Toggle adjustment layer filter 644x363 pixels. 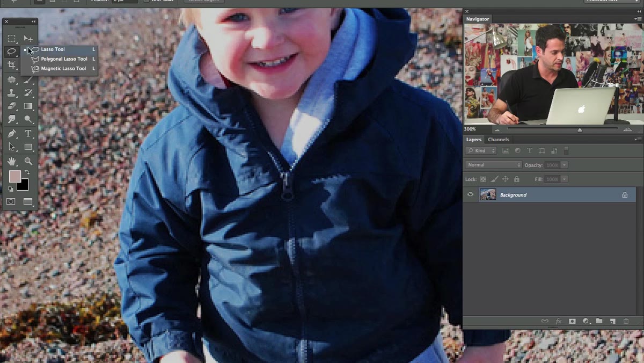(517, 151)
